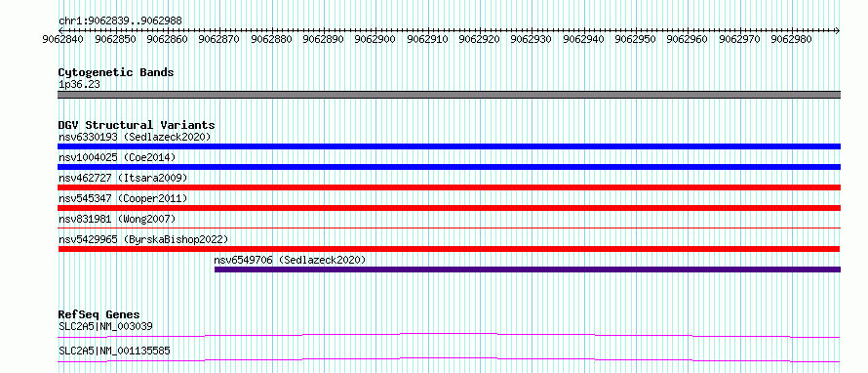The height and width of the screenshot is (373, 868).
Task: Click the red nsv5429965 variant bar
Action: 449,249
